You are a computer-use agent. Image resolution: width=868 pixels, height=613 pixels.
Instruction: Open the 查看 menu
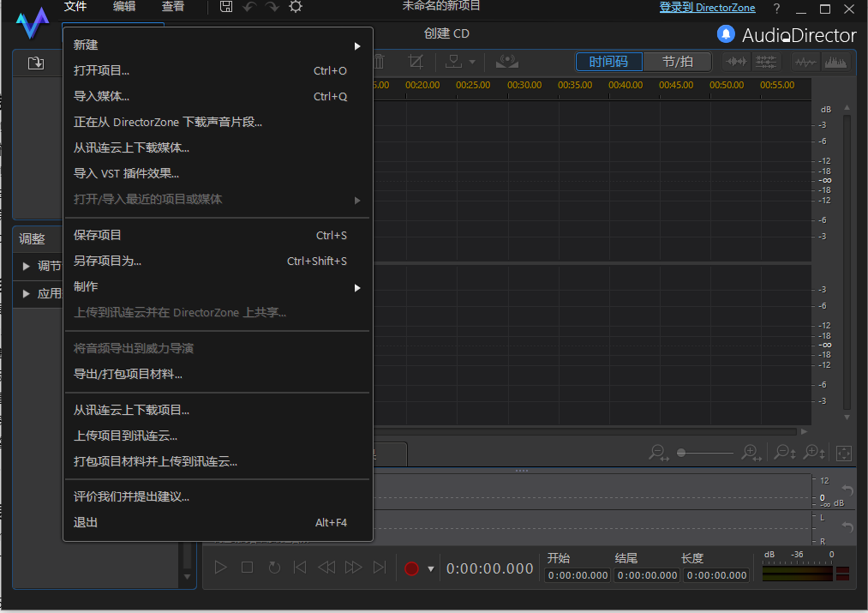point(173,7)
